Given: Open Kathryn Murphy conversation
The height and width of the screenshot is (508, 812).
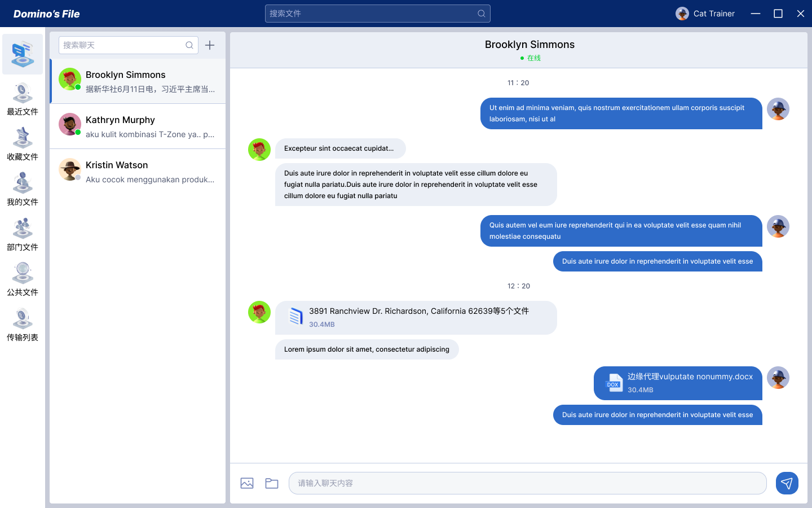Looking at the screenshot, I should (x=138, y=126).
